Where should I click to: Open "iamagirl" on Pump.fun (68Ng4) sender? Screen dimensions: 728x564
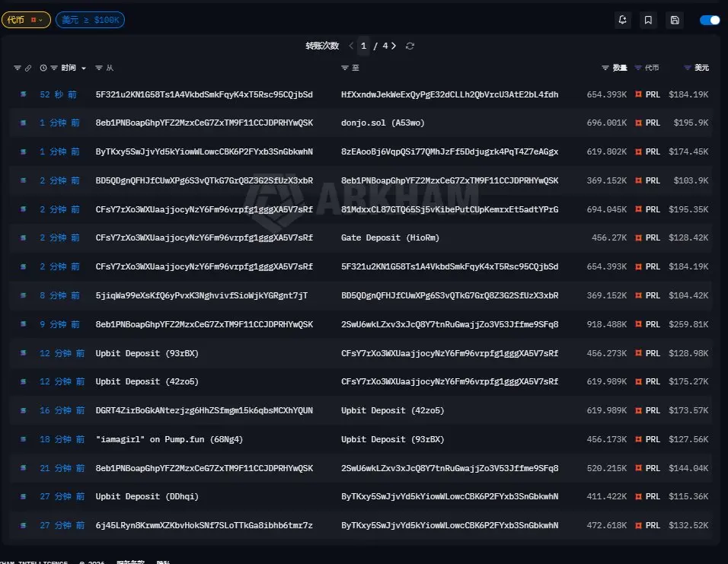(169, 439)
